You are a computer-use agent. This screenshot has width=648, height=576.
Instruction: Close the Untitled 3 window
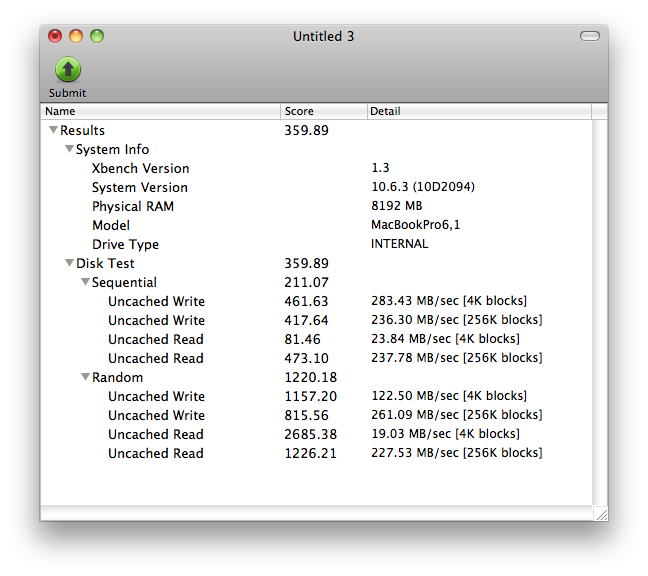point(55,36)
